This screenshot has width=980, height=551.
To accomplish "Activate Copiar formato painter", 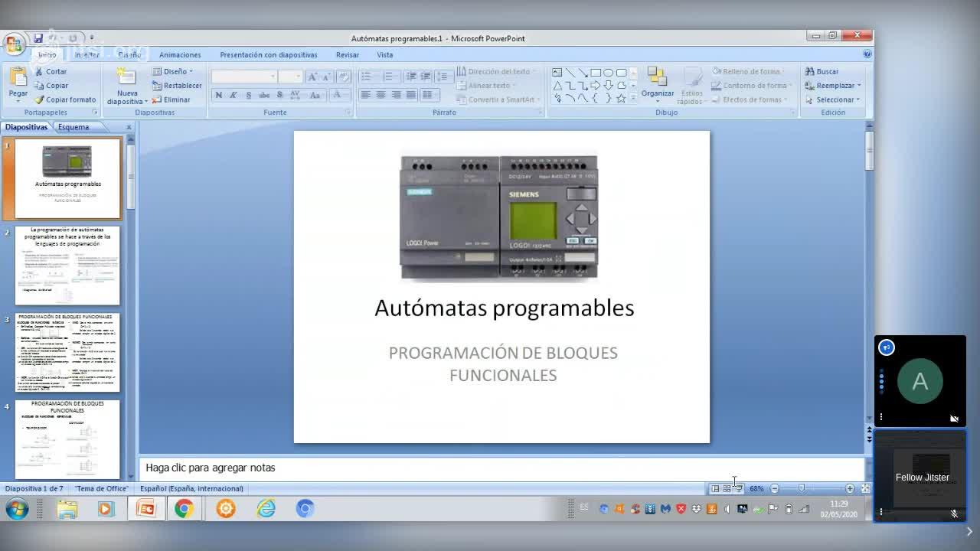I will (65, 99).
